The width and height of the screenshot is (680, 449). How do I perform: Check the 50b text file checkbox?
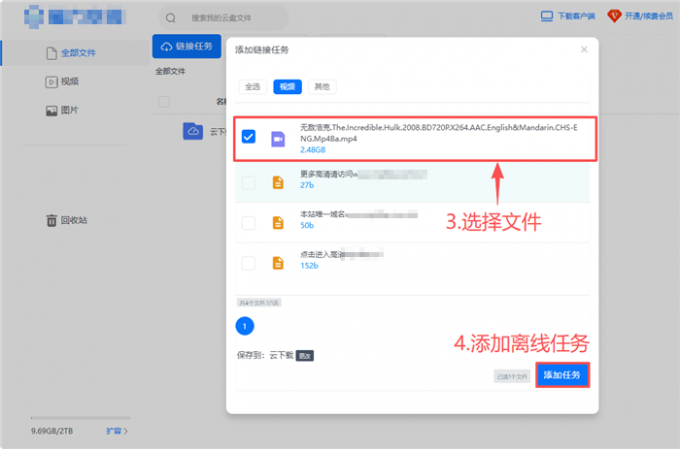click(x=248, y=223)
